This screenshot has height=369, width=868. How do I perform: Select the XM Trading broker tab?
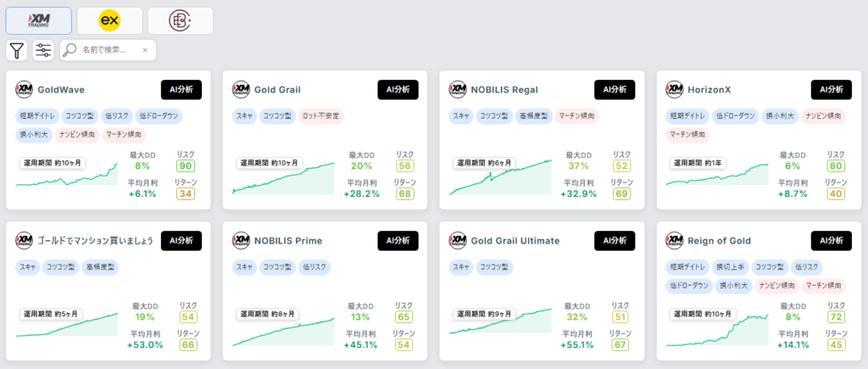pos(39,21)
